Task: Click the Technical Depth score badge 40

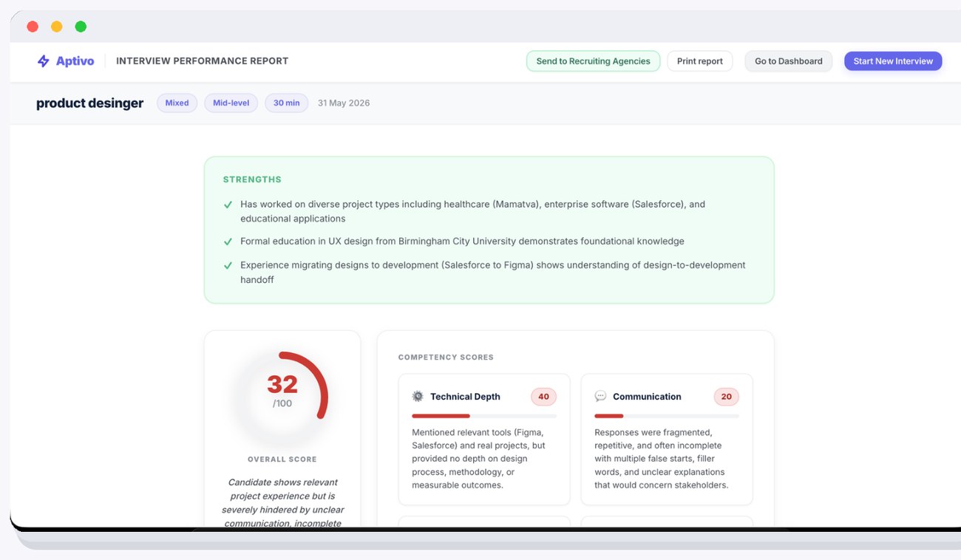Action: (x=543, y=397)
